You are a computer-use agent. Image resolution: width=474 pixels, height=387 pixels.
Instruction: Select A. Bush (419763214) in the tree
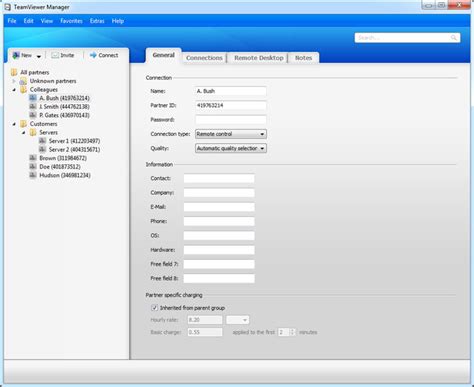pyautogui.click(x=64, y=98)
